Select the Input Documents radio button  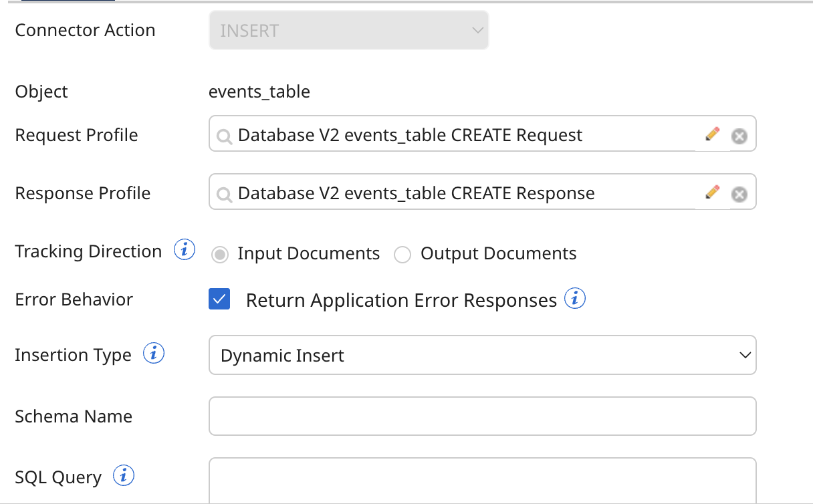(x=219, y=255)
